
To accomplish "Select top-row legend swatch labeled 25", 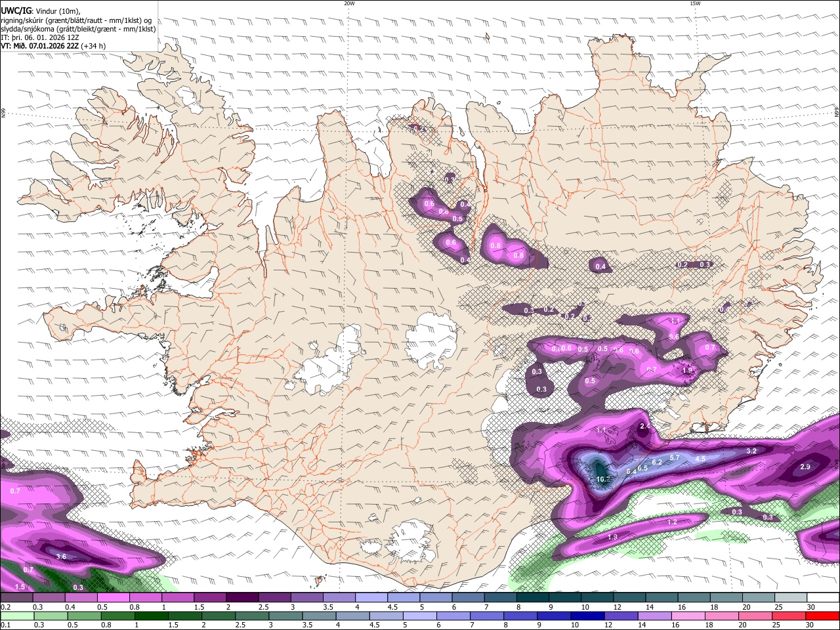I will 791,598.
